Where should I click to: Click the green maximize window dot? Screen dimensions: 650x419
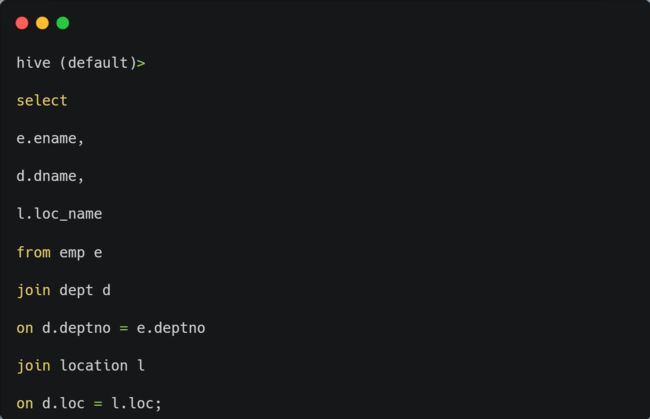63,23
